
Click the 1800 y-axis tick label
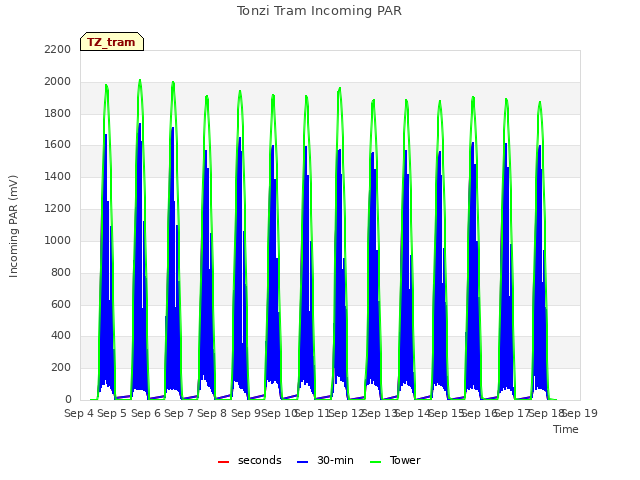(x=58, y=113)
